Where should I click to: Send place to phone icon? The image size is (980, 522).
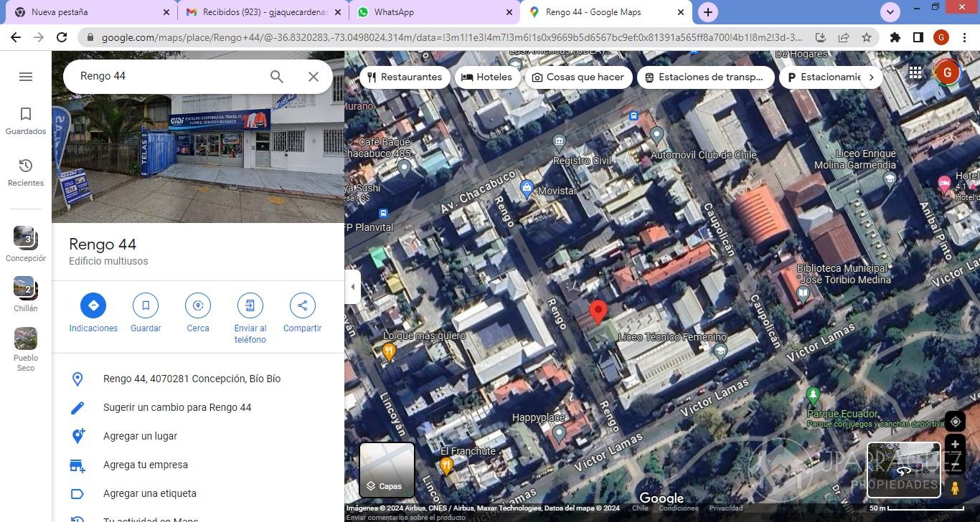pos(250,305)
